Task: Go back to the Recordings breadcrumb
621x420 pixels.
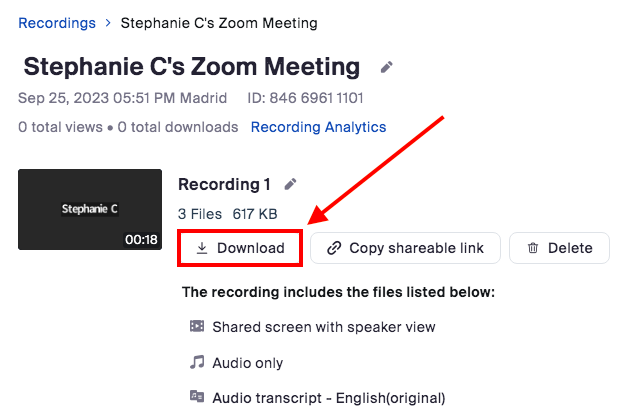Action: [57, 21]
